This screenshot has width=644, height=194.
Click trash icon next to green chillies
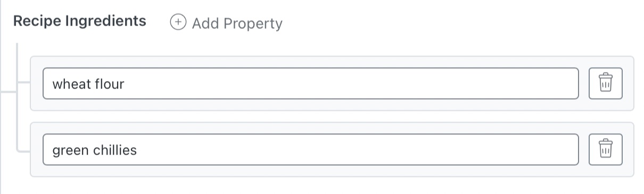605,150
